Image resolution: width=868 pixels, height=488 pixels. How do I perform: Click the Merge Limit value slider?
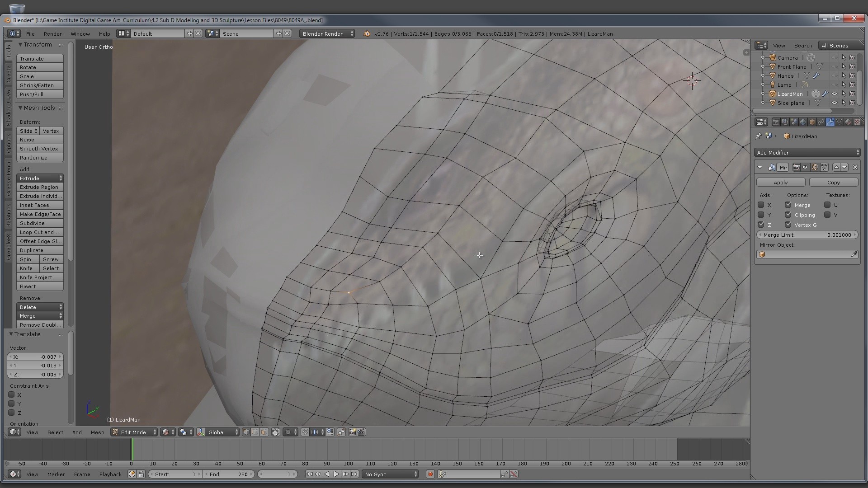(x=807, y=235)
